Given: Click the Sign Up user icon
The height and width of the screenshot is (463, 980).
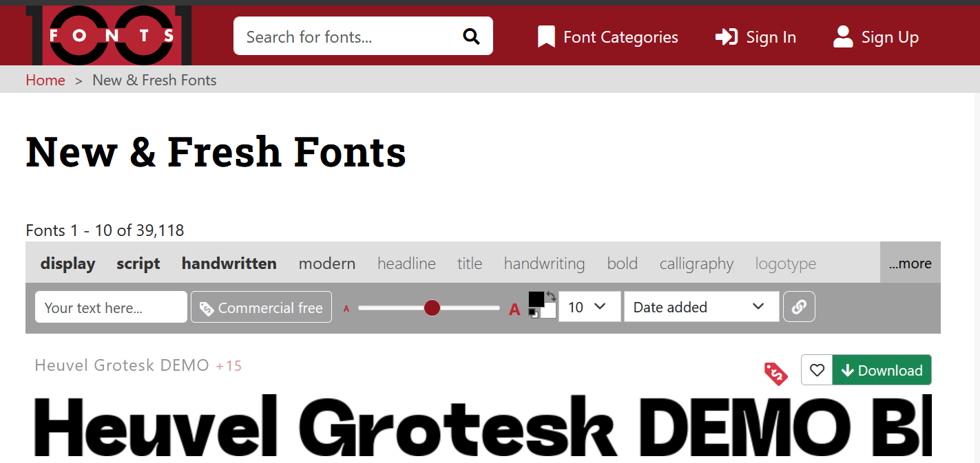Looking at the screenshot, I should (842, 36).
